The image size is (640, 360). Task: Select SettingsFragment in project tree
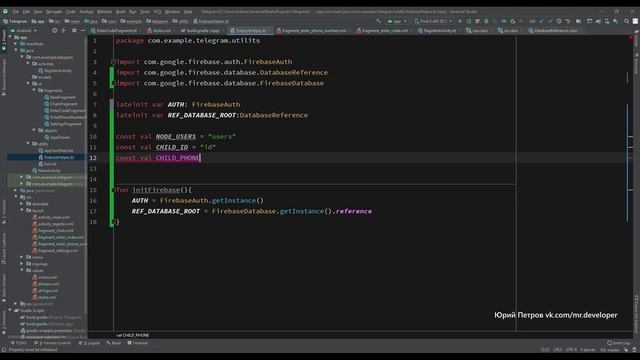tap(66, 124)
